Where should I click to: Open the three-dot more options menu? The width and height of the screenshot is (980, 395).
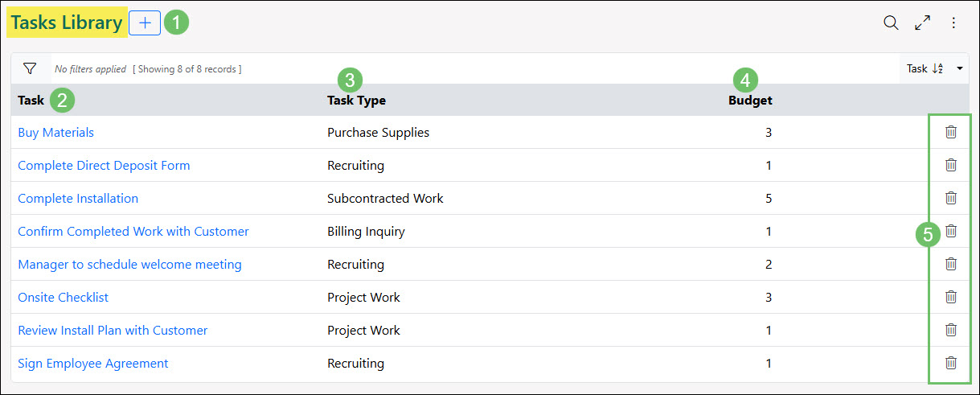[x=954, y=23]
